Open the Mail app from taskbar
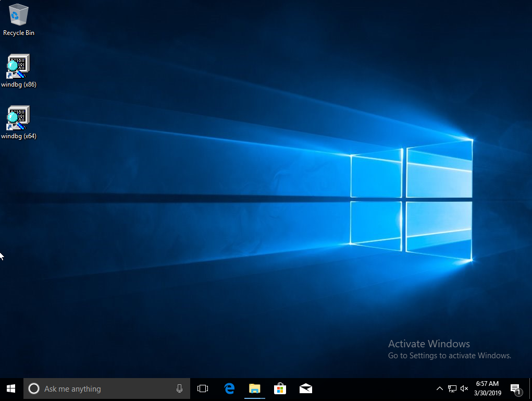 tap(306, 388)
